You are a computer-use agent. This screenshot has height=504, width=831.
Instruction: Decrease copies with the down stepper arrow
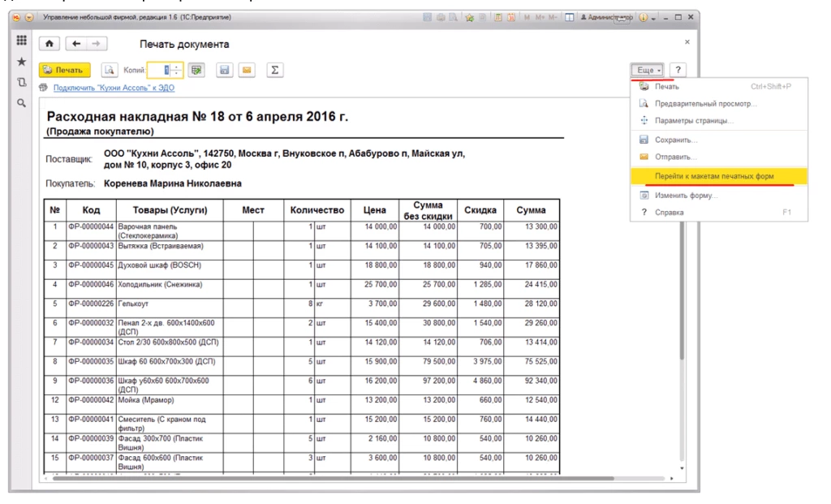point(177,74)
